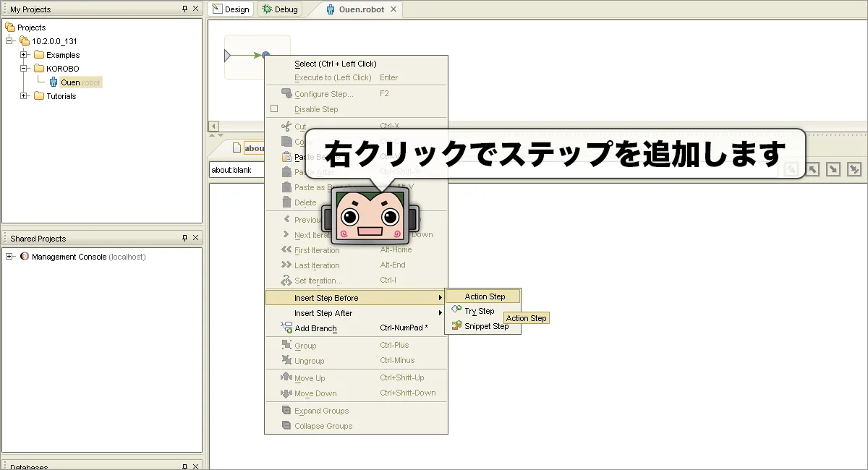Close the Shared Projects panel
868x470 pixels.
coord(195,238)
